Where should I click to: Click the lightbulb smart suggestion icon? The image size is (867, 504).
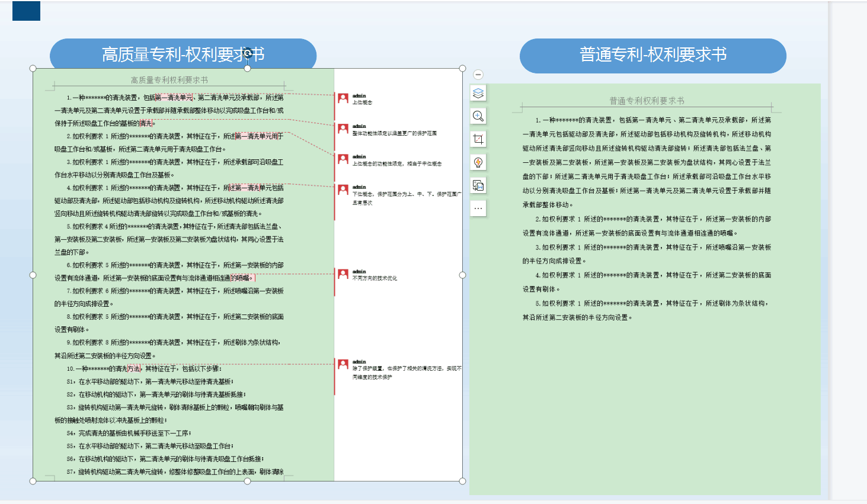pos(478,162)
